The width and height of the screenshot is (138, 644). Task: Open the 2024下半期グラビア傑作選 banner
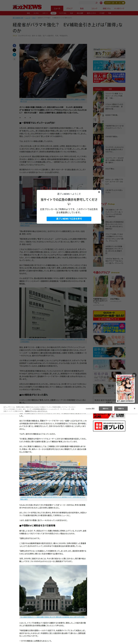pos(109,328)
